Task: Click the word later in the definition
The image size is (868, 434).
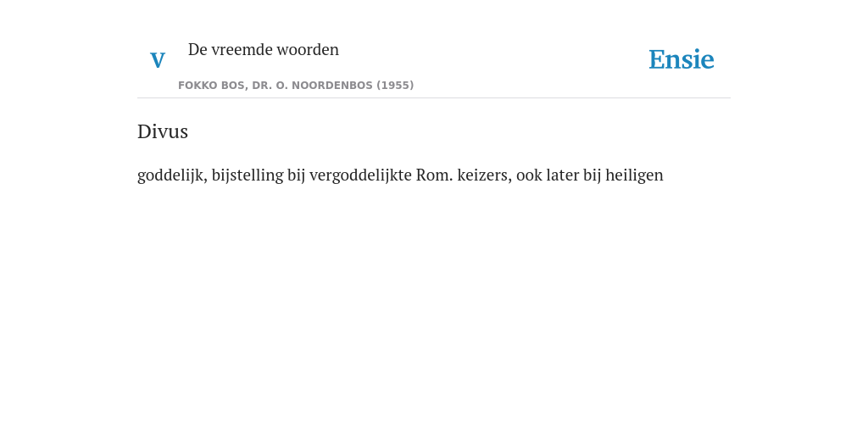Action: [x=563, y=175]
